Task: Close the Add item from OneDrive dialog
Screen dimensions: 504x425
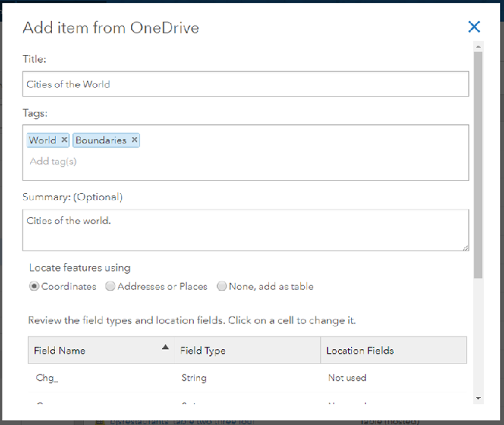Action: click(x=474, y=27)
